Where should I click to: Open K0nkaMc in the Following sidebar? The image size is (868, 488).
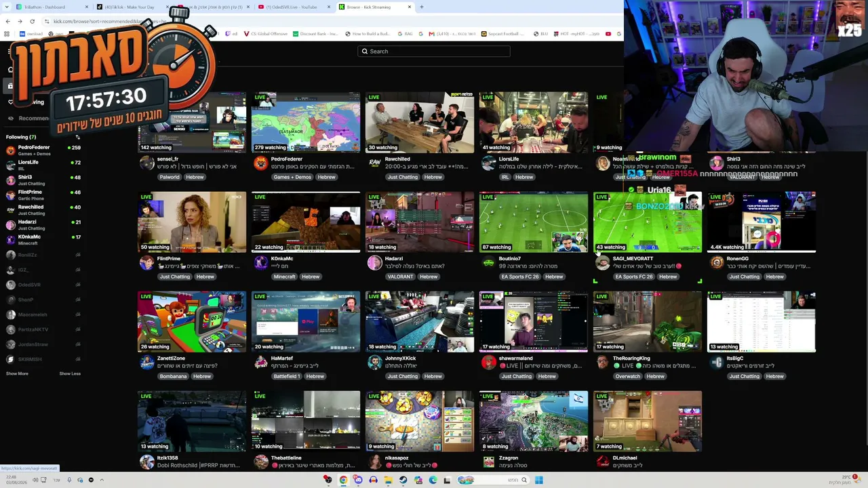point(42,239)
